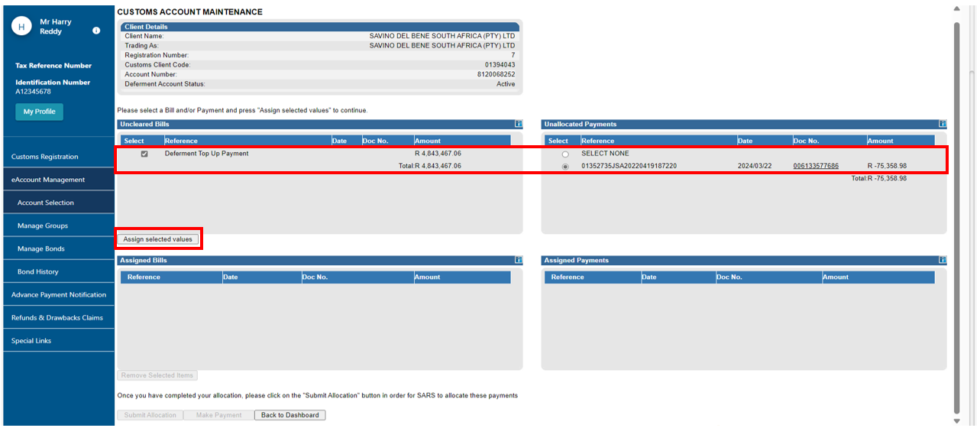This screenshot has width=980, height=428.
Task: Go to Manage Groups menu item
Action: 43,225
